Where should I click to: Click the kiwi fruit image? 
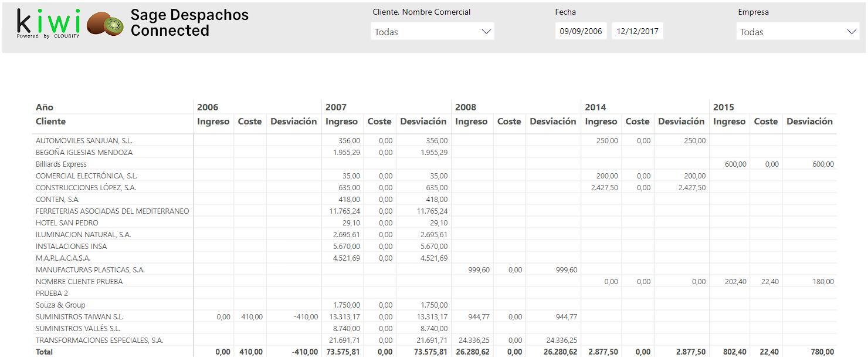(106, 24)
